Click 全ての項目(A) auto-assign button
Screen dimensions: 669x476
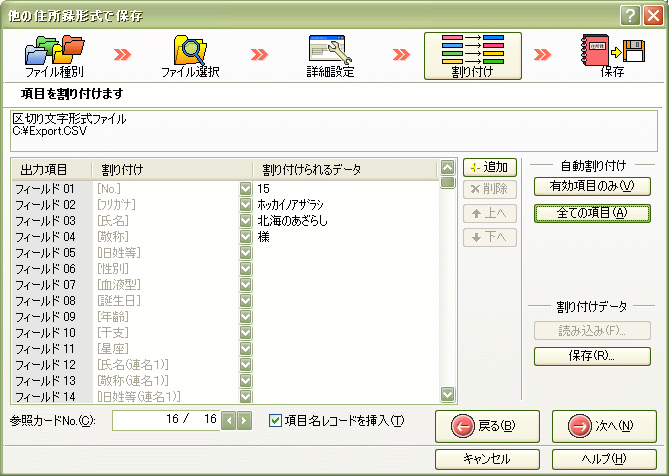pyautogui.click(x=592, y=213)
